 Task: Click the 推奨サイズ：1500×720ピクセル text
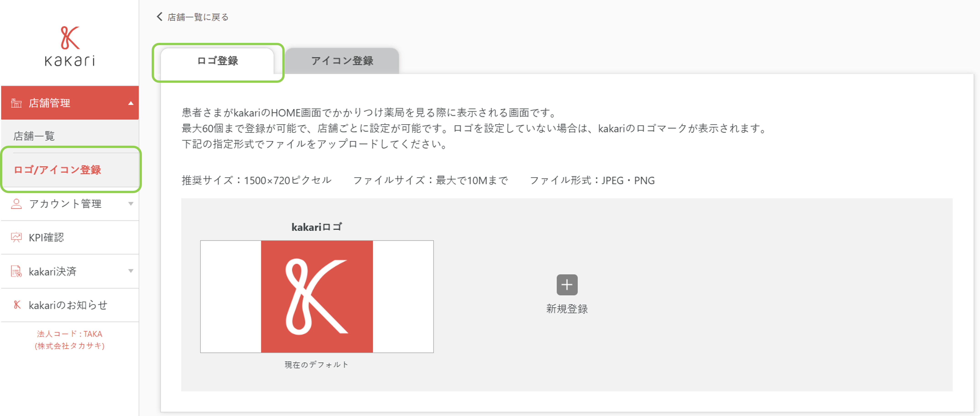point(256,180)
